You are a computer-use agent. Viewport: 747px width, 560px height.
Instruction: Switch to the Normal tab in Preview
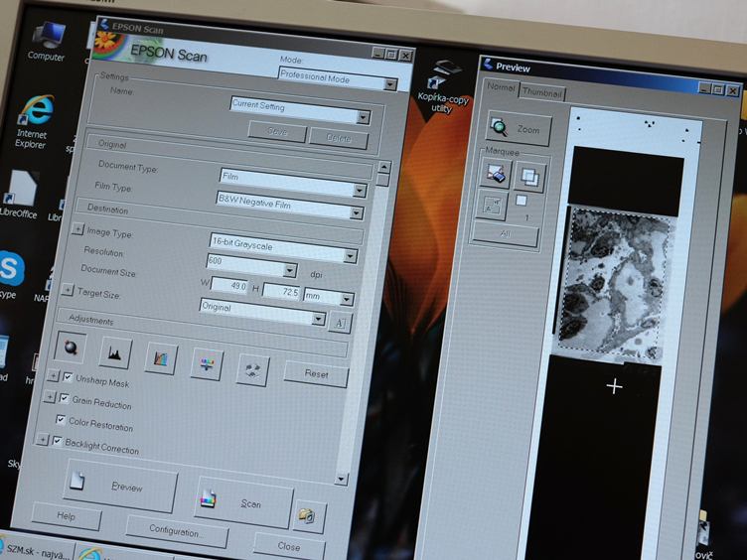[x=501, y=87]
